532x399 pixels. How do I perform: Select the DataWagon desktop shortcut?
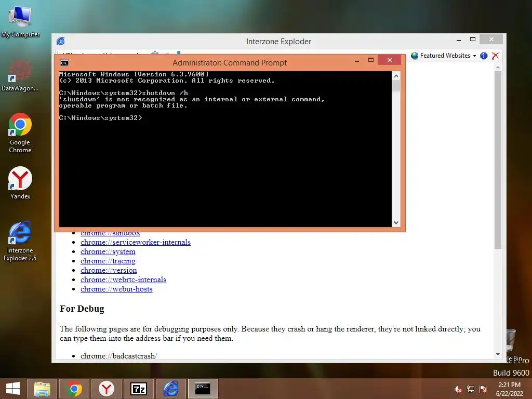(x=20, y=75)
